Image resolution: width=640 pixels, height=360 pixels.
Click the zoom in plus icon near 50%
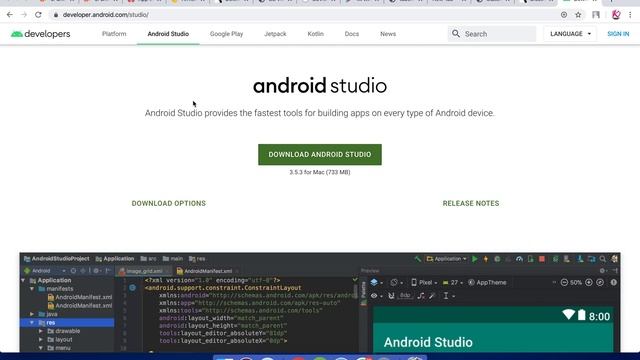589,282
